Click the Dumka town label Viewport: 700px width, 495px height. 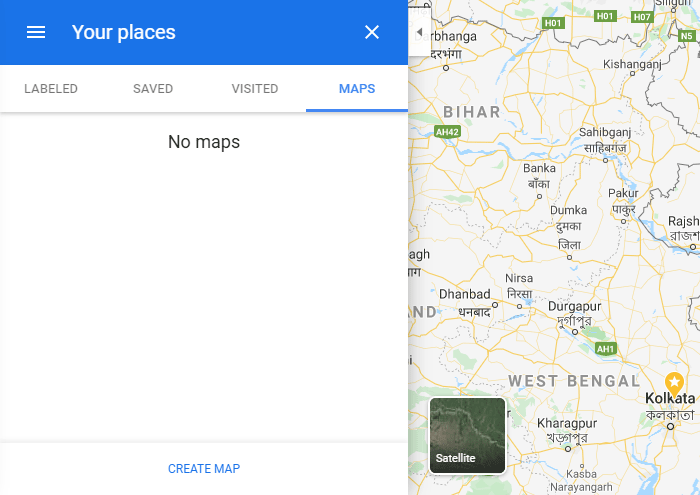point(569,211)
